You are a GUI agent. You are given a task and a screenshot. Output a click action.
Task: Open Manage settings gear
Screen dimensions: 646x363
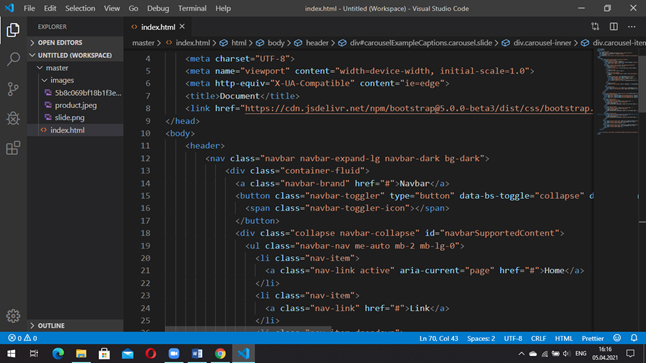click(13, 316)
